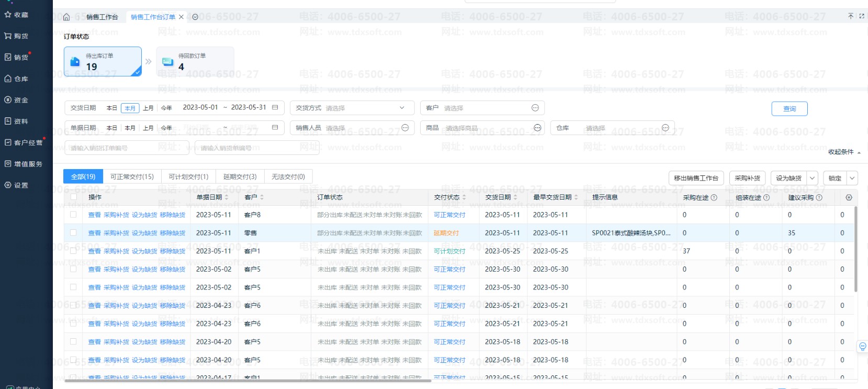Screen dimensions: 868x389
Task: Switch to 可正常交付(15) tab
Action: 132,177
